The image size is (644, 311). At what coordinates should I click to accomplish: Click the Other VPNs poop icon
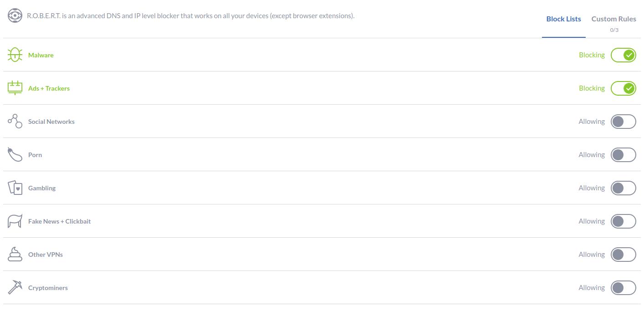tap(15, 254)
